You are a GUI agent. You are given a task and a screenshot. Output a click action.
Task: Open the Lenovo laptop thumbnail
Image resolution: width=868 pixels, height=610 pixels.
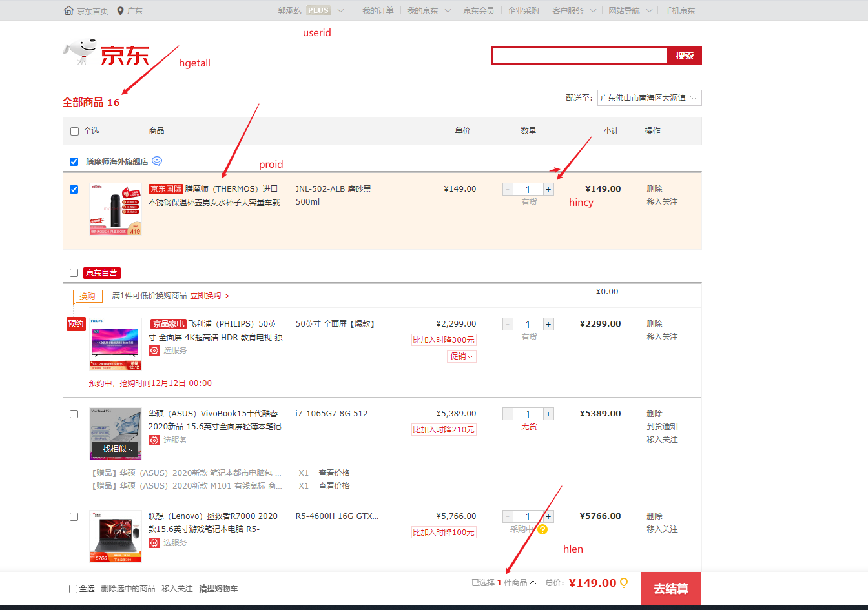(116, 536)
